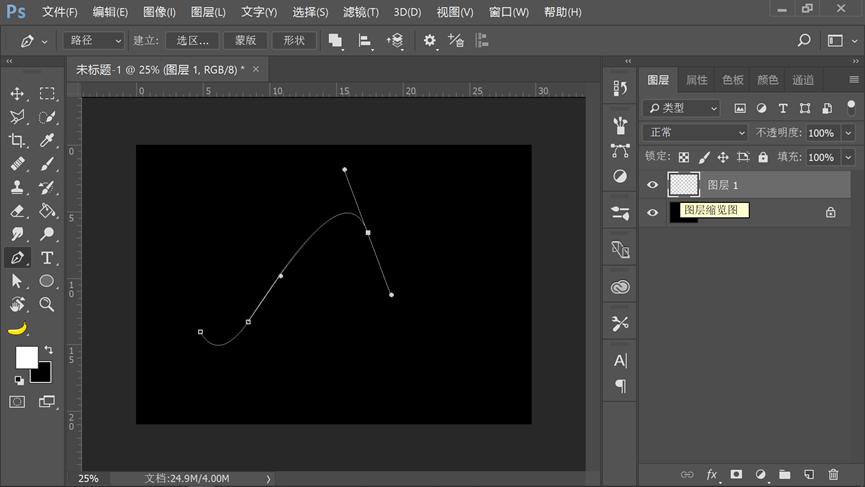Viewport: 865px width, 487px height.
Task: Select the Dodge tool
Action: pyautogui.click(x=47, y=234)
